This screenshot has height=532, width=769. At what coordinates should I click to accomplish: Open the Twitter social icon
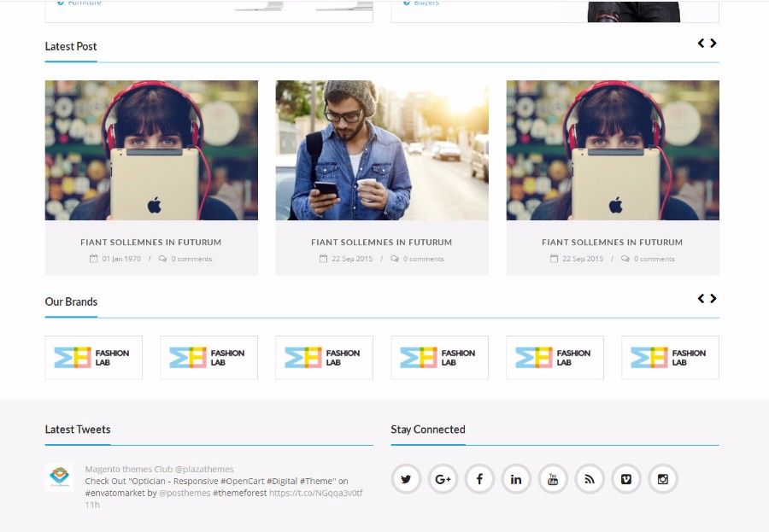(x=406, y=479)
